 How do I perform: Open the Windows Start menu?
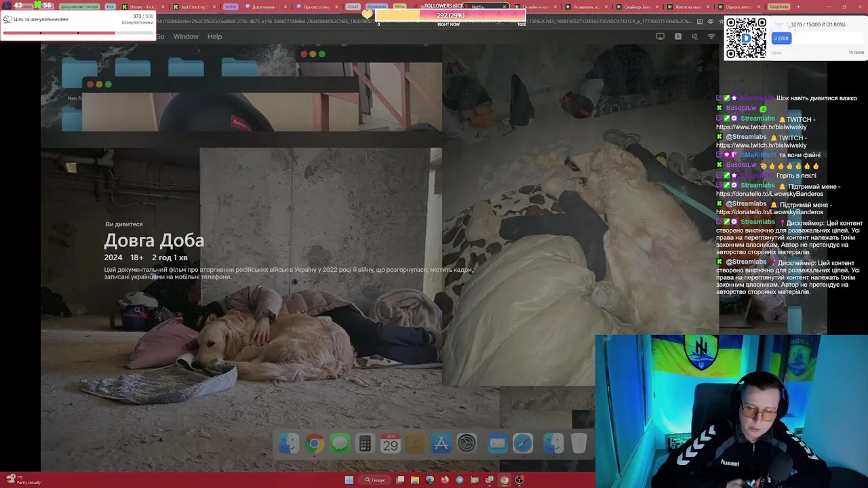[x=349, y=480]
